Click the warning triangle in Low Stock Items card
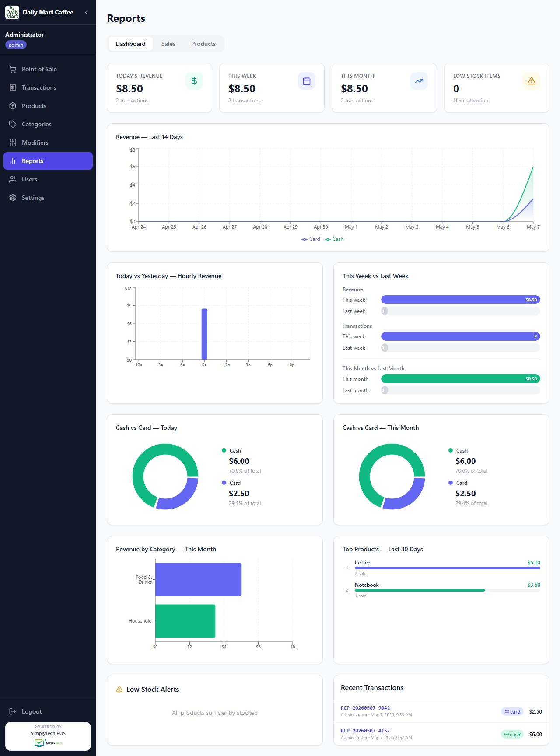The width and height of the screenshot is (560, 756). click(x=532, y=81)
